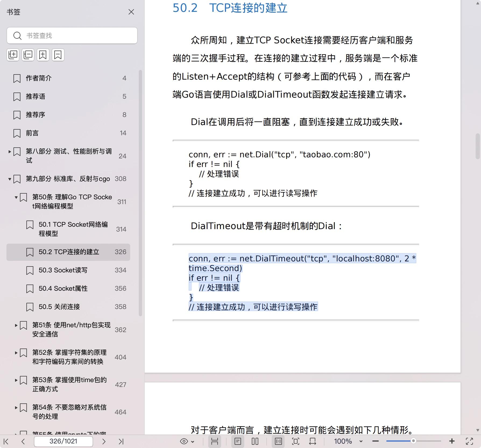Enter fullscreen mode icon
Screen dimensions: 481x448
(x=469, y=441)
